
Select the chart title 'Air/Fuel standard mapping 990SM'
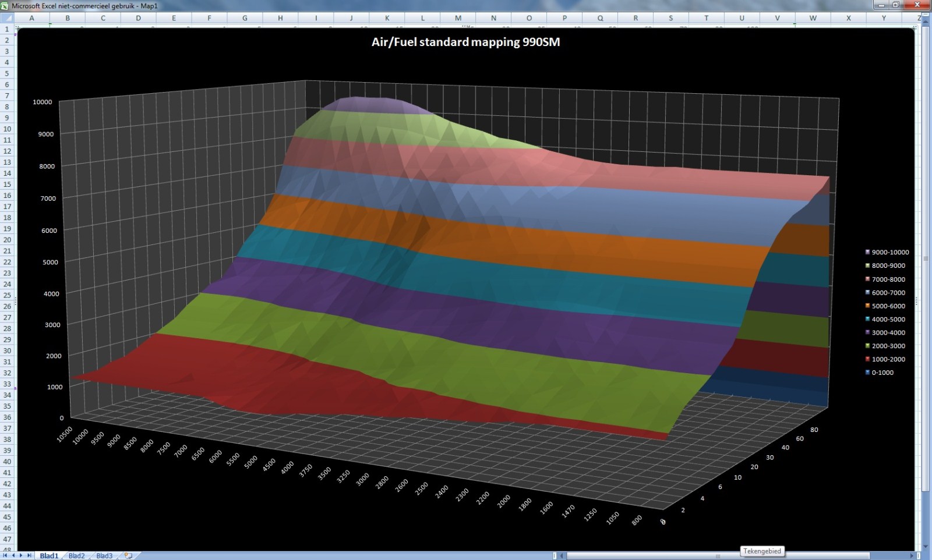click(465, 42)
